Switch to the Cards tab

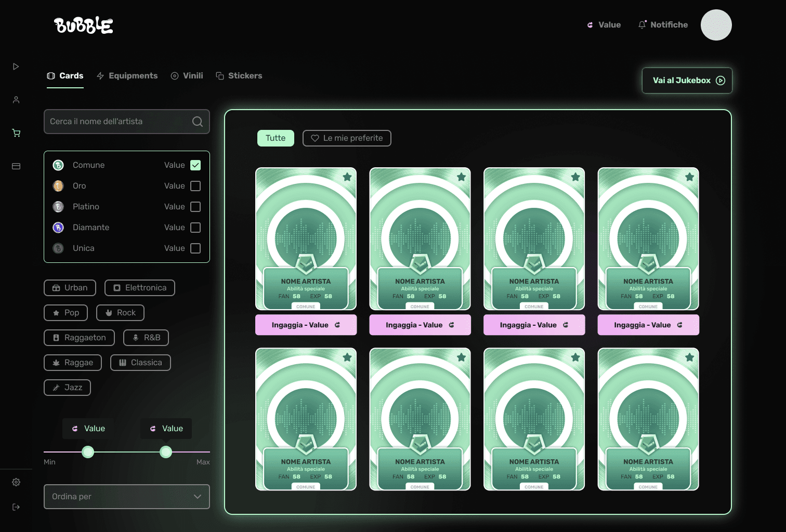click(x=65, y=76)
